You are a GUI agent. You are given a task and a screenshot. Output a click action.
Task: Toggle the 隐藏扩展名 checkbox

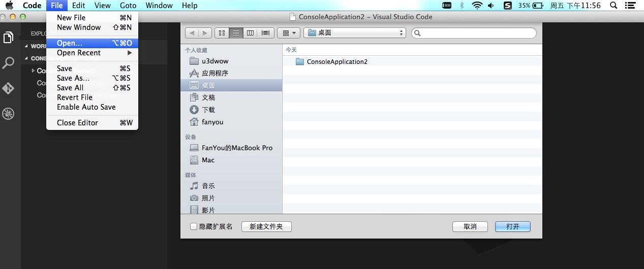click(x=194, y=226)
